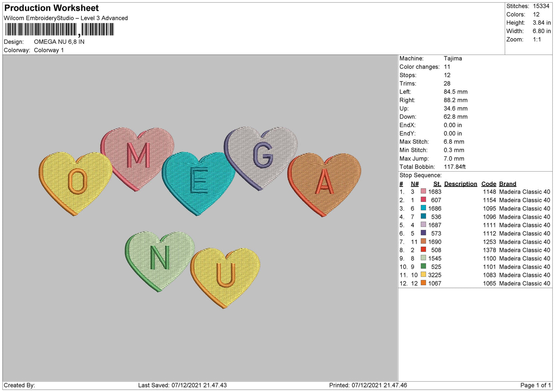The height and width of the screenshot is (392, 555).
Task: Click 'Madeira Classic 40' for code 1095
Action: (x=525, y=208)
